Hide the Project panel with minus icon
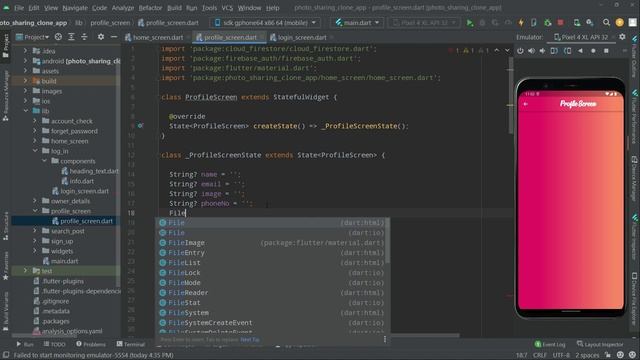The image size is (640, 360). [x=114, y=37]
